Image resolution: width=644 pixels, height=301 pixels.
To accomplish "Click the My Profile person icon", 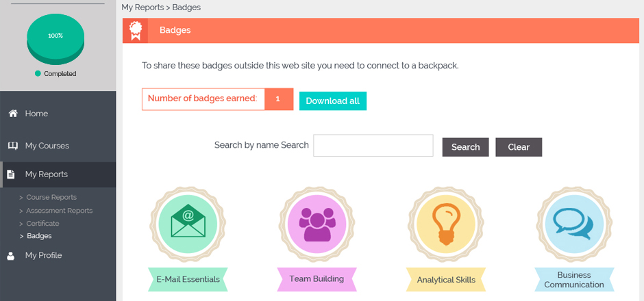I will [x=11, y=255].
